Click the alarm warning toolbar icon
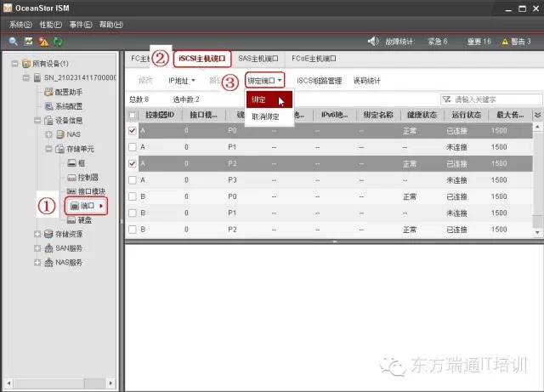 [x=43, y=42]
